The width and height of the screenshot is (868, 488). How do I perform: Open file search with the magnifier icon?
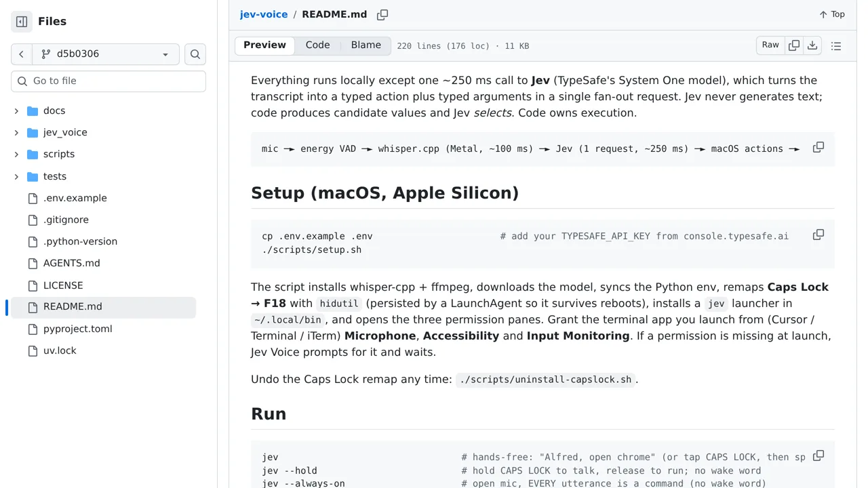point(195,54)
